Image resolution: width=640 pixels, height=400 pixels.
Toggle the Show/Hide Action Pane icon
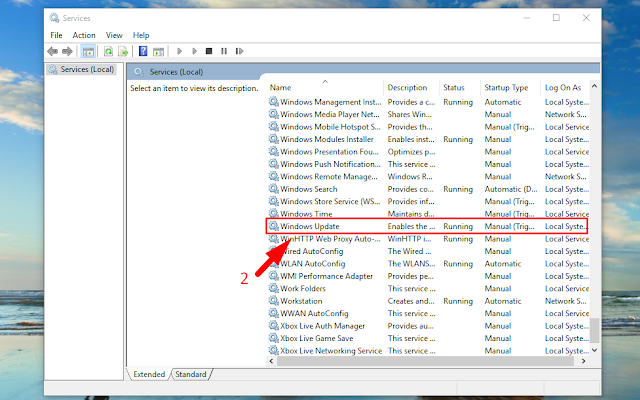point(158,51)
